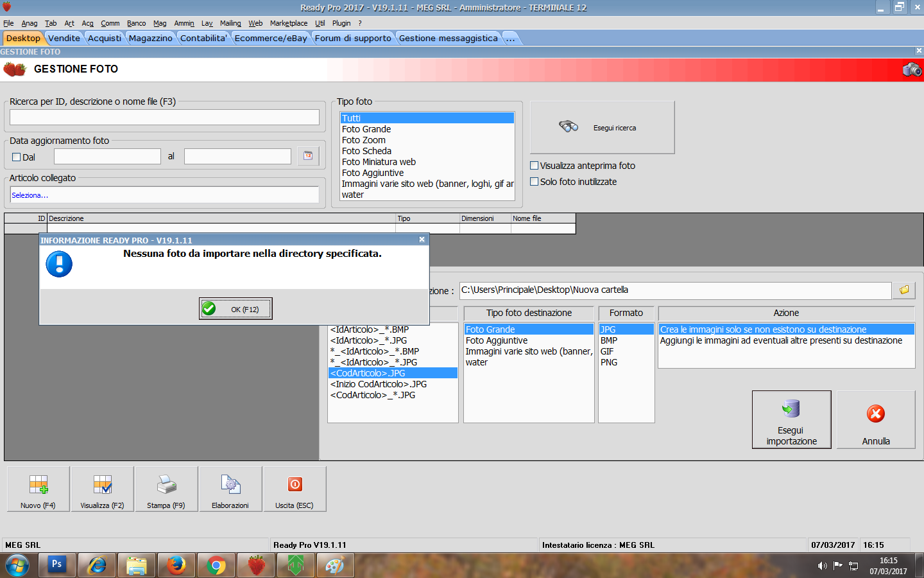
Task: Open the Anag menu
Action: (30, 23)
